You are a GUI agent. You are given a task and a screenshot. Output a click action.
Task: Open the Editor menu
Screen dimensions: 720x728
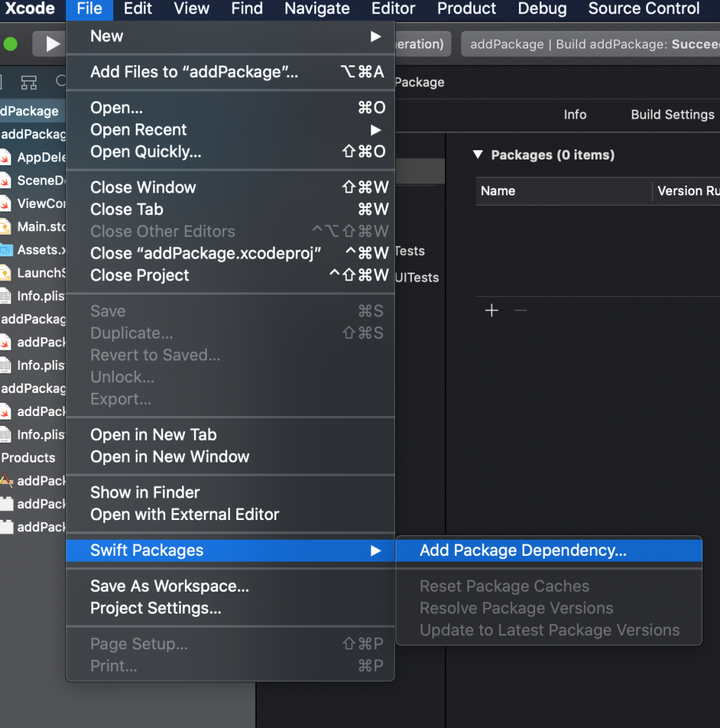point(394,8)
